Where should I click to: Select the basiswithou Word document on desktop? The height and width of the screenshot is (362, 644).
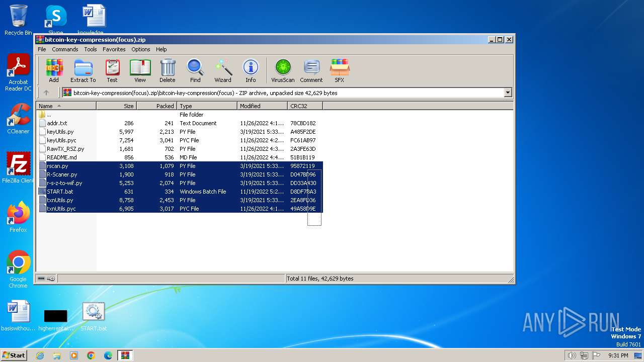point(18,316)
